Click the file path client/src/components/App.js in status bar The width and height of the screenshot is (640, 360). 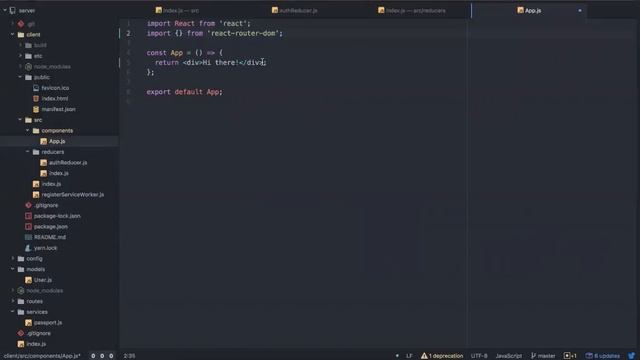click(x=42, y=356)
